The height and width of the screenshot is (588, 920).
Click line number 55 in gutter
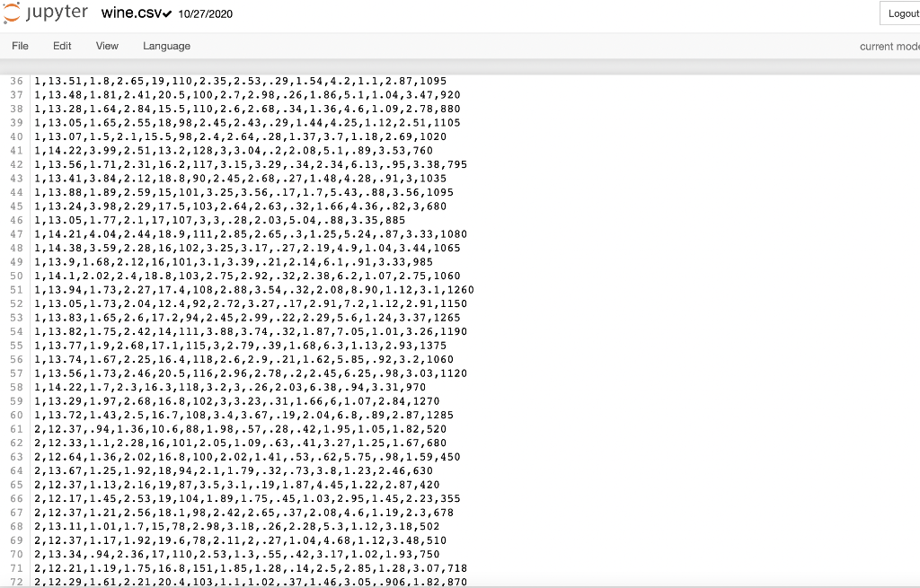[16, 346]
